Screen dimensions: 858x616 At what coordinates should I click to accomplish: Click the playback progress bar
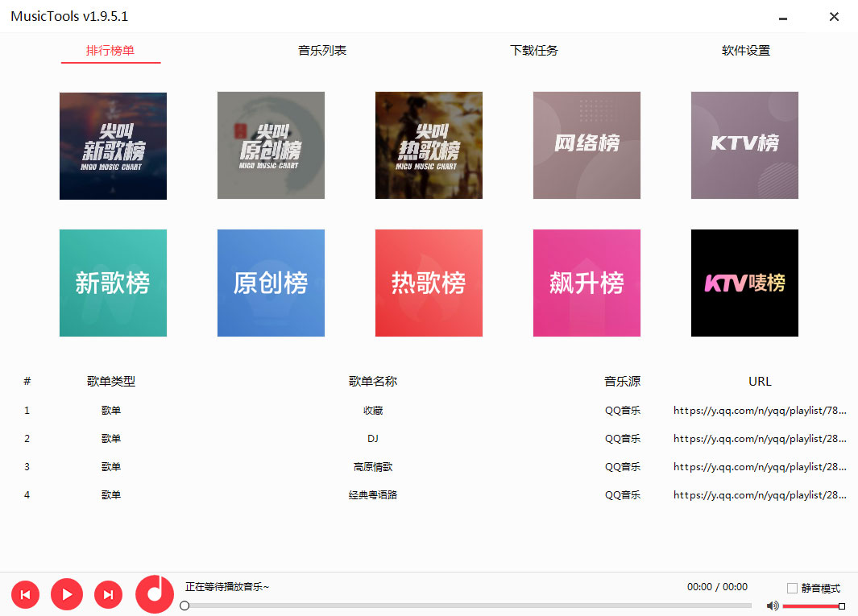pos(468,606)
